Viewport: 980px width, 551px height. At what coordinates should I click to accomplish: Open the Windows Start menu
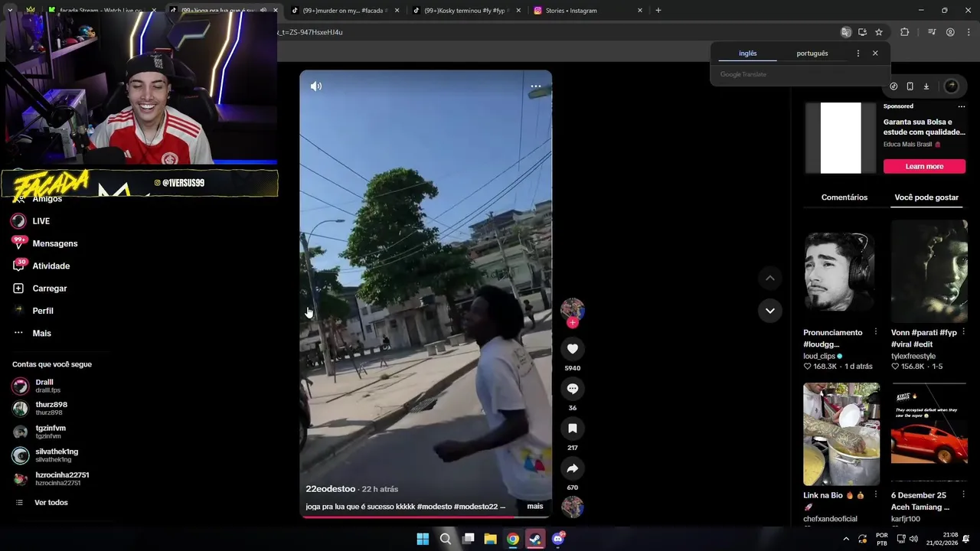point(423,539)
